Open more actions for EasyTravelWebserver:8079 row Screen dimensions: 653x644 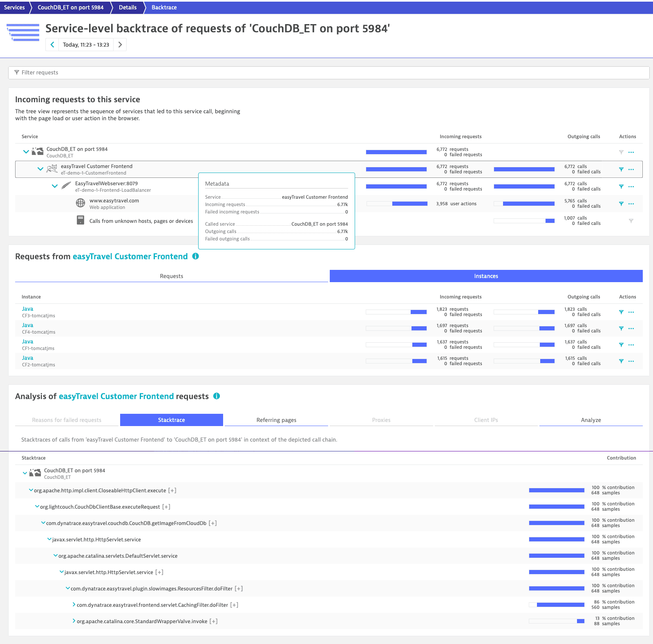631,186
